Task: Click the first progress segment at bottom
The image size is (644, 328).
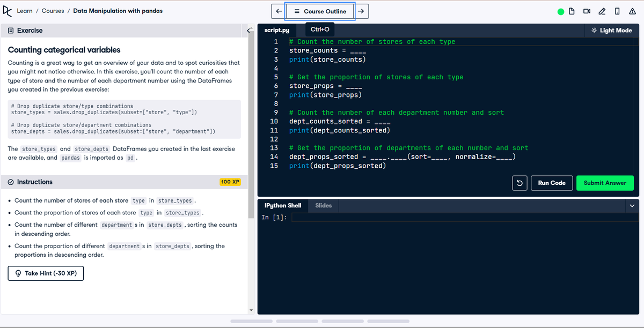Action: click(x=252, y=322)
